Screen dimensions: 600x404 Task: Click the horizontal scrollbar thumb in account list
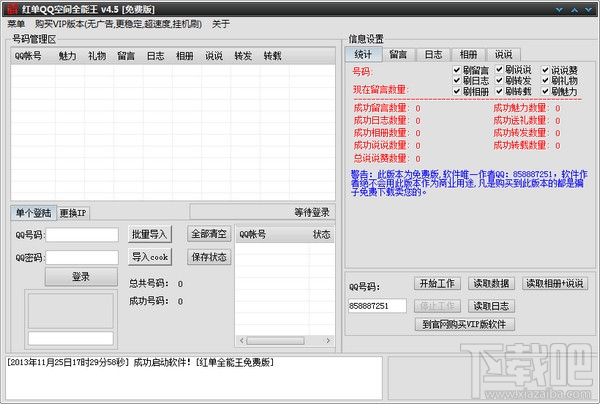(x=276, y=340)
